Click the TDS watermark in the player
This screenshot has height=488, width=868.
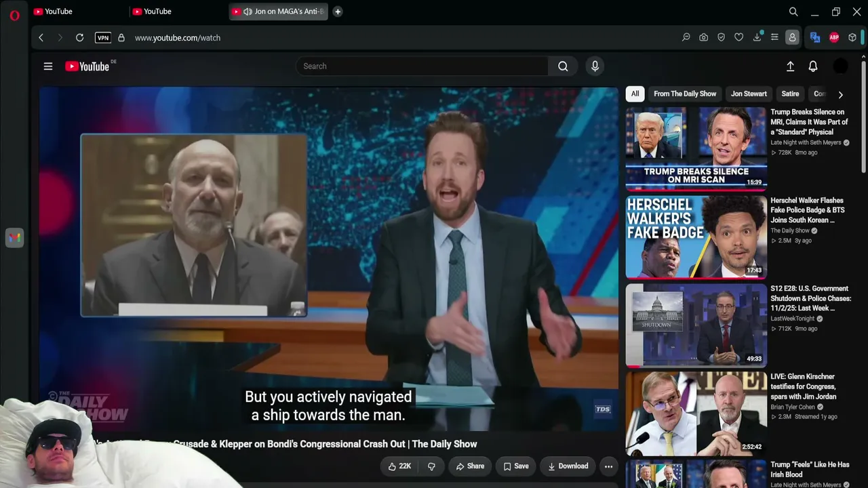[x=603, y=409]
